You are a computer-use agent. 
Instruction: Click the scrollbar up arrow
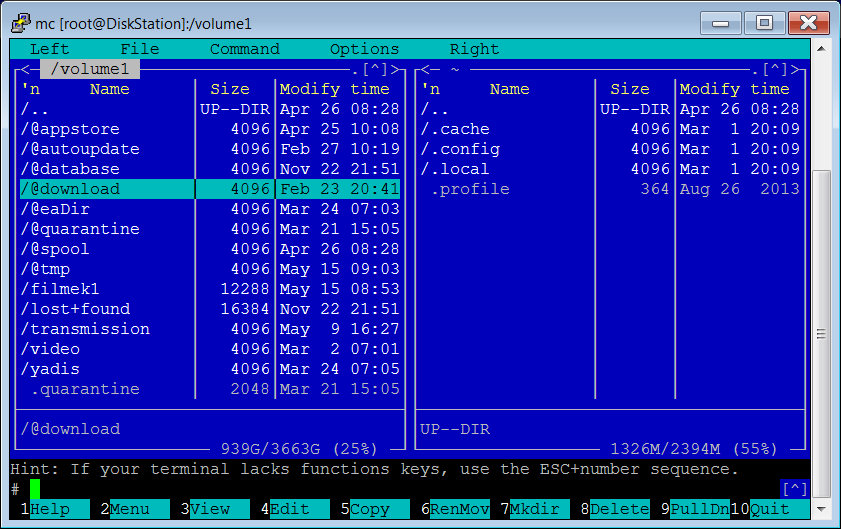click(x=821, y=49)
